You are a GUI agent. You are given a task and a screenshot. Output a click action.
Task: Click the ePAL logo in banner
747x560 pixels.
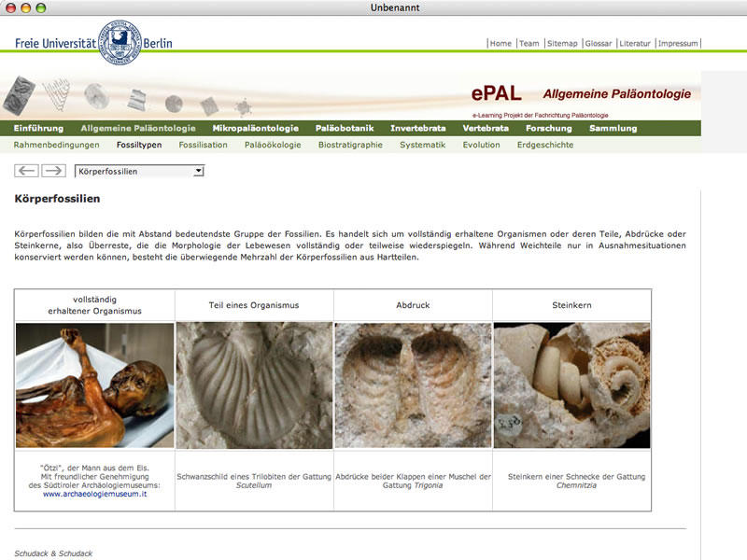tap(497, 93)
